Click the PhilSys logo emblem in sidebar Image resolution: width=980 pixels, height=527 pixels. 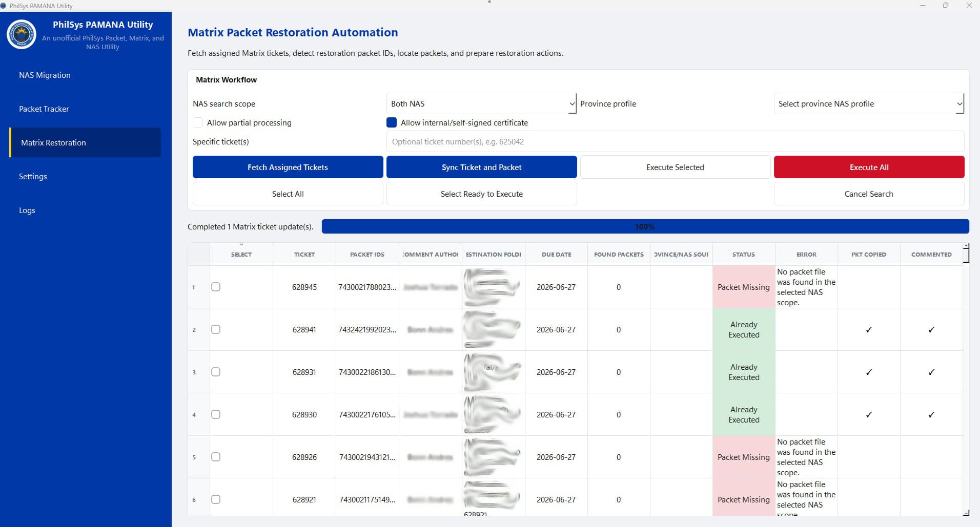22,34
